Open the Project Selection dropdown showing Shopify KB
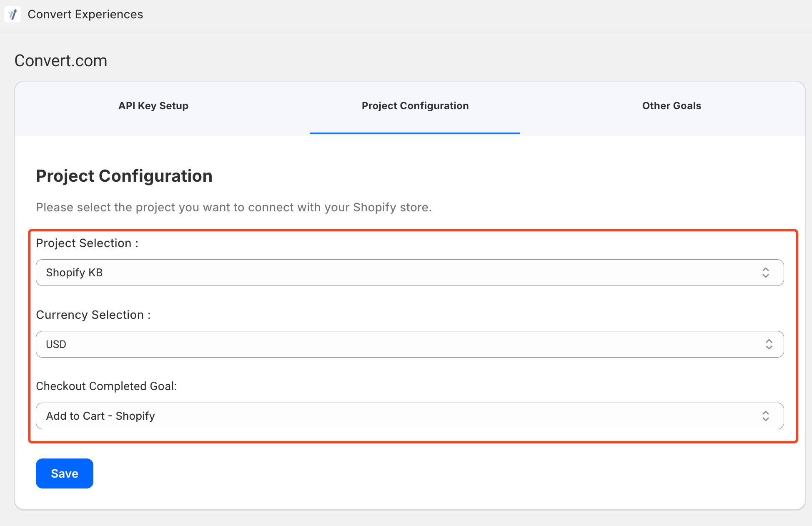This screenshot has width=812, height=526. click(409, 273)
